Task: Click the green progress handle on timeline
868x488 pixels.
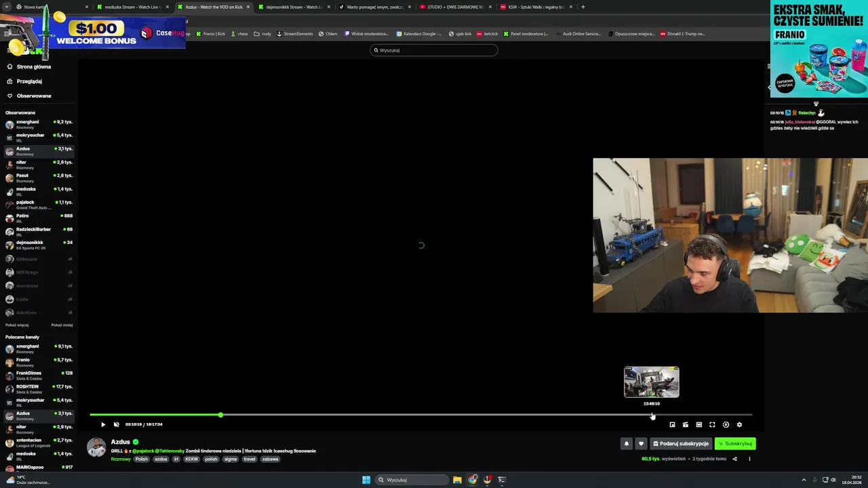Action: pyautogui.click(x=220, y=414)
